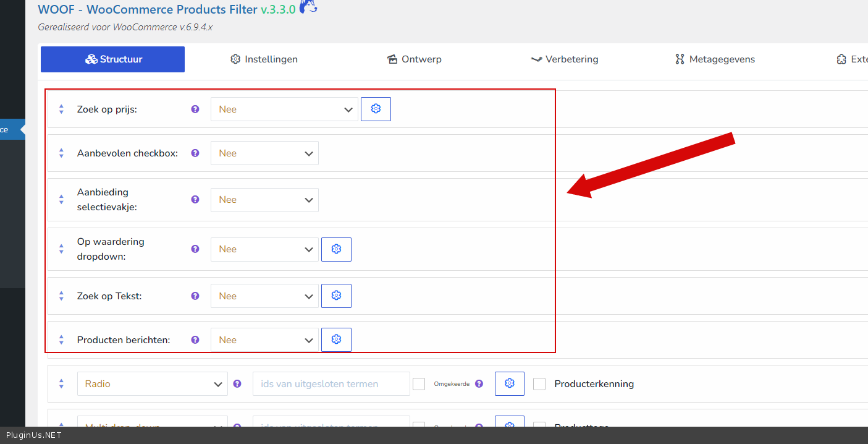Open the Radio filter type dropdown
Image resolution: width=868 pixels, height=444 pixels.
[153, 383]
